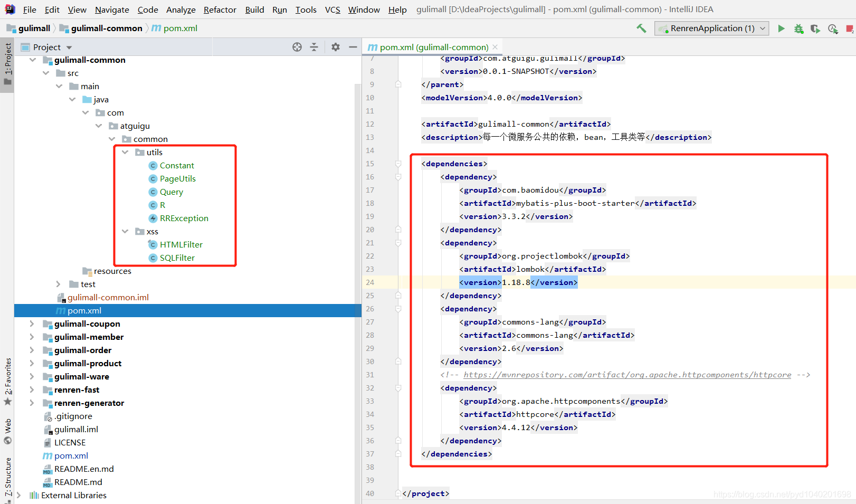Open the Z: Structure side tool tab

coord(7,479)
